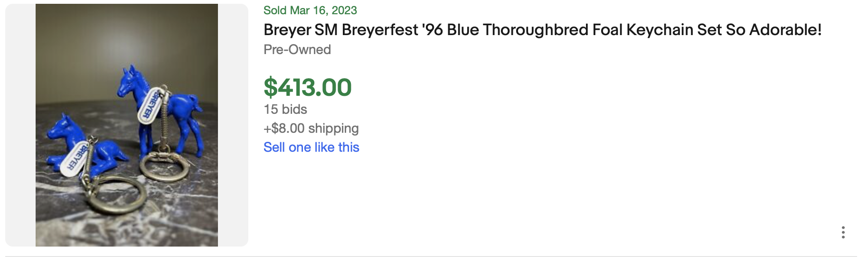Open the Breyer SM Breyerfest listing title
The image size is (868, 257).
(542, 30)
